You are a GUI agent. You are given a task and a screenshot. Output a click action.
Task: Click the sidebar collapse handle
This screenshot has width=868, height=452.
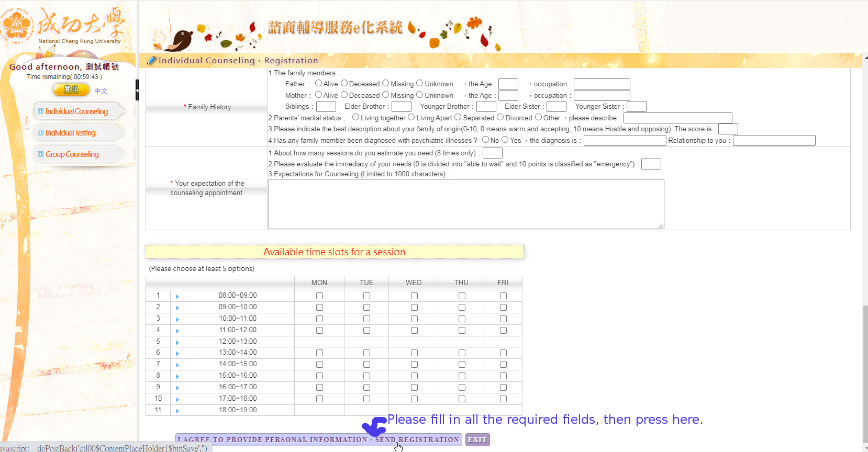(x=137, y=90)
